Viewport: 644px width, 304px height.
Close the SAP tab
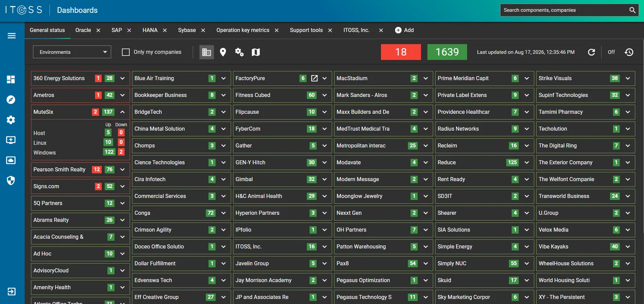coord(129,30)
